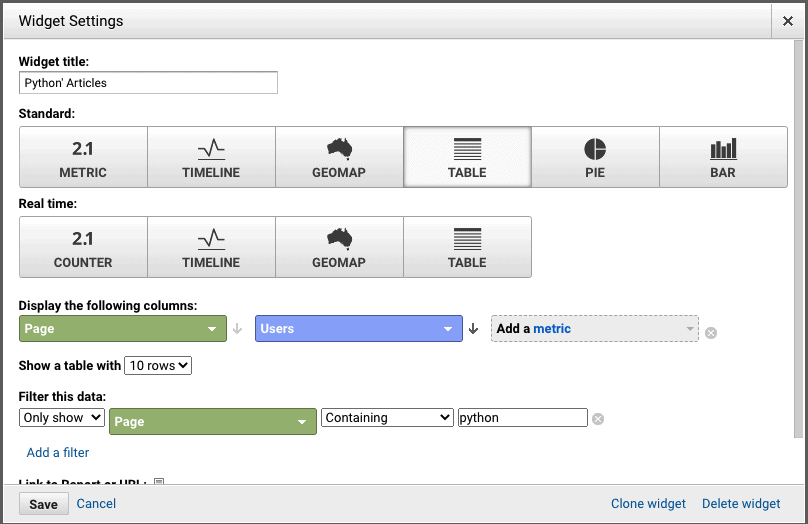808x524 pixels.
Task: Select the real-time Table widget
Action: tap(467, 247)
